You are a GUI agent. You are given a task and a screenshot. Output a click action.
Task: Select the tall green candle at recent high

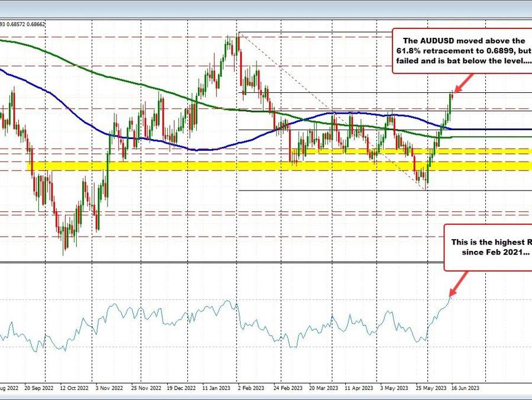(449, 104)
